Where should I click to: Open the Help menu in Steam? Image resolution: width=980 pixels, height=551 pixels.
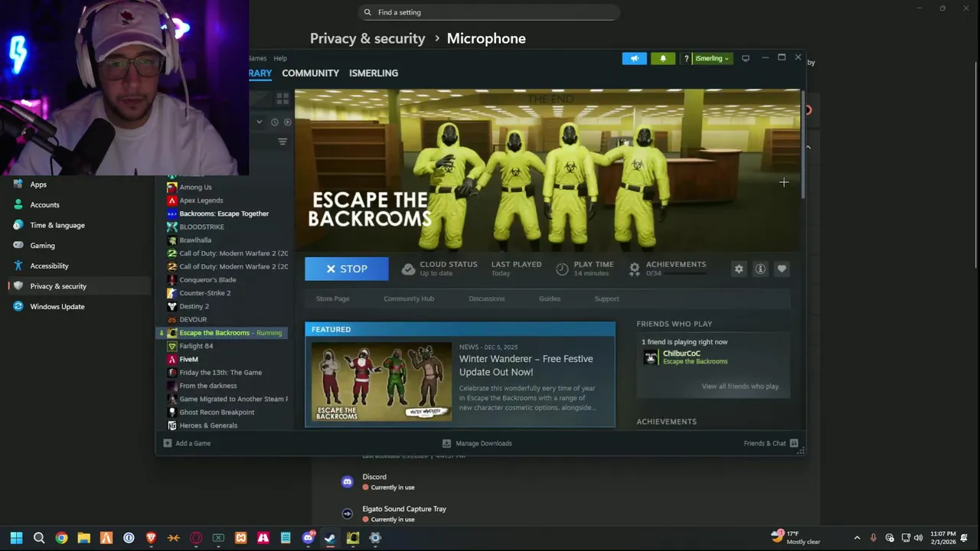(x=280, y=58)
